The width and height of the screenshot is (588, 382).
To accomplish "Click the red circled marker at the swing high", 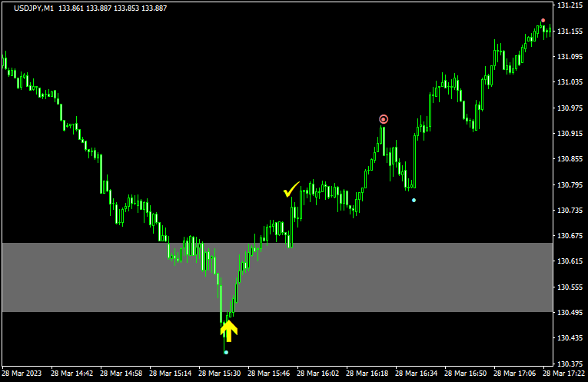I will point(384,119).
